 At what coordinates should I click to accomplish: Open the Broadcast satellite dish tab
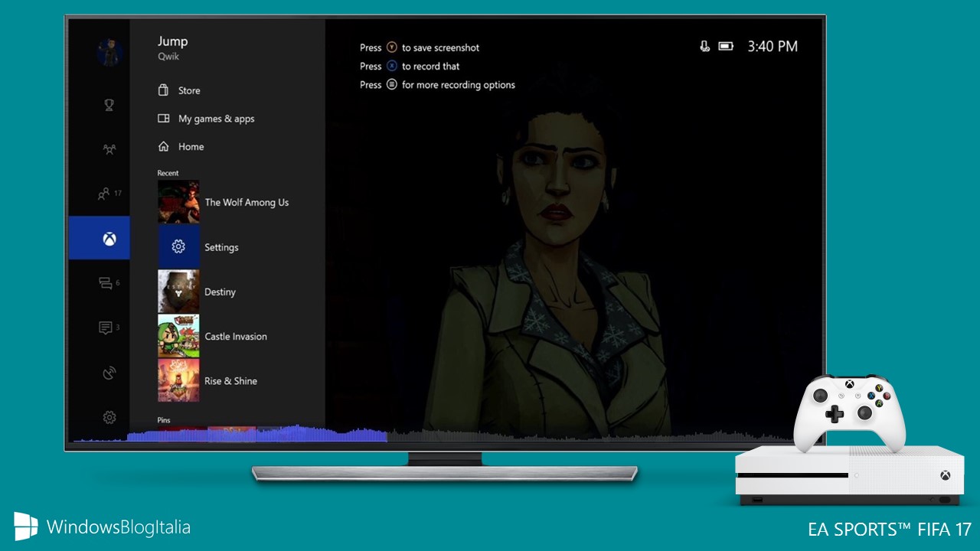click(109, 373)
